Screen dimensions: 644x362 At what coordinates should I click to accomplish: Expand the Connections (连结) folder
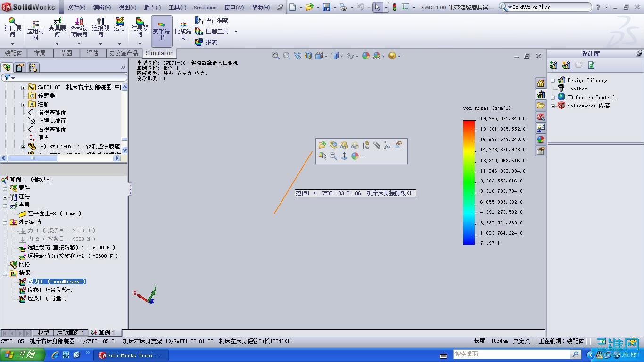[5, 197]
